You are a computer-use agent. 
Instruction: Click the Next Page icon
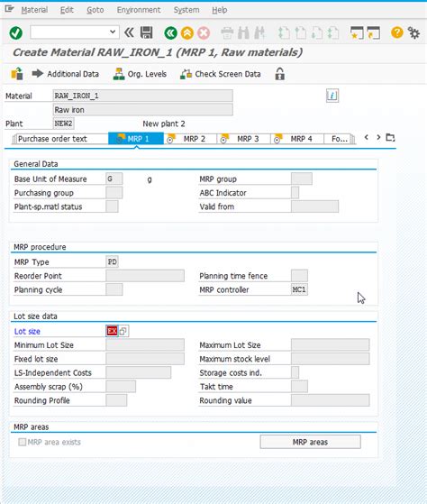[317, 32]
